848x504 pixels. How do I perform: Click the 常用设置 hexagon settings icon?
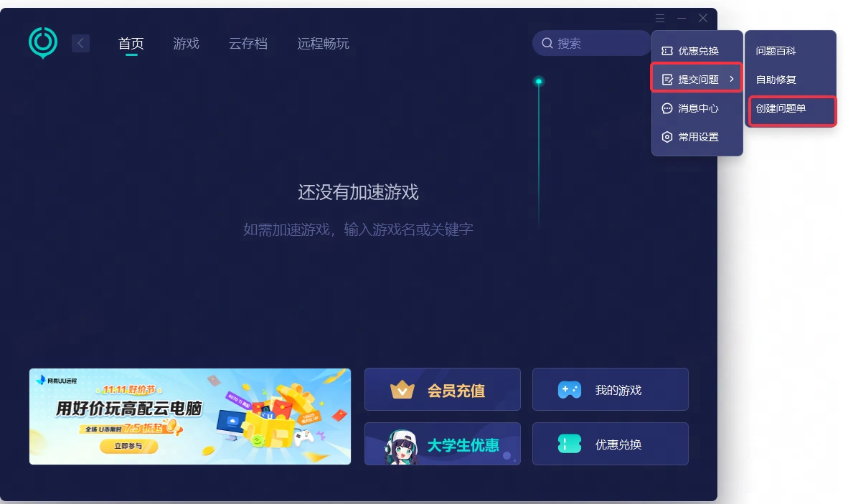point(667,137)
